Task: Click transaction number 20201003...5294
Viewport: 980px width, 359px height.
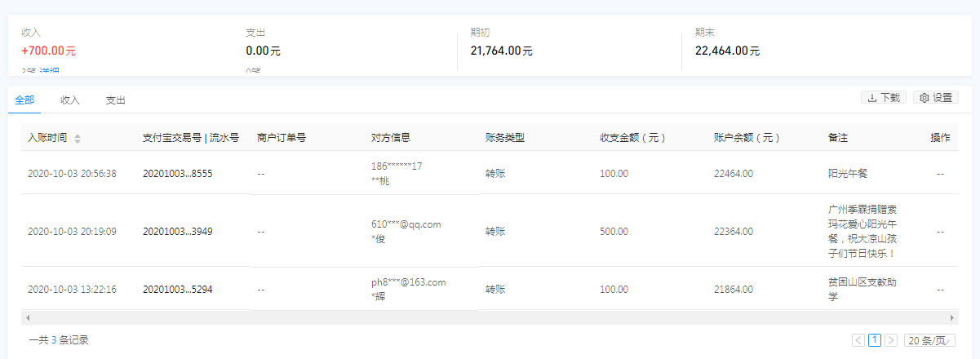Action: tap(178, 290)
